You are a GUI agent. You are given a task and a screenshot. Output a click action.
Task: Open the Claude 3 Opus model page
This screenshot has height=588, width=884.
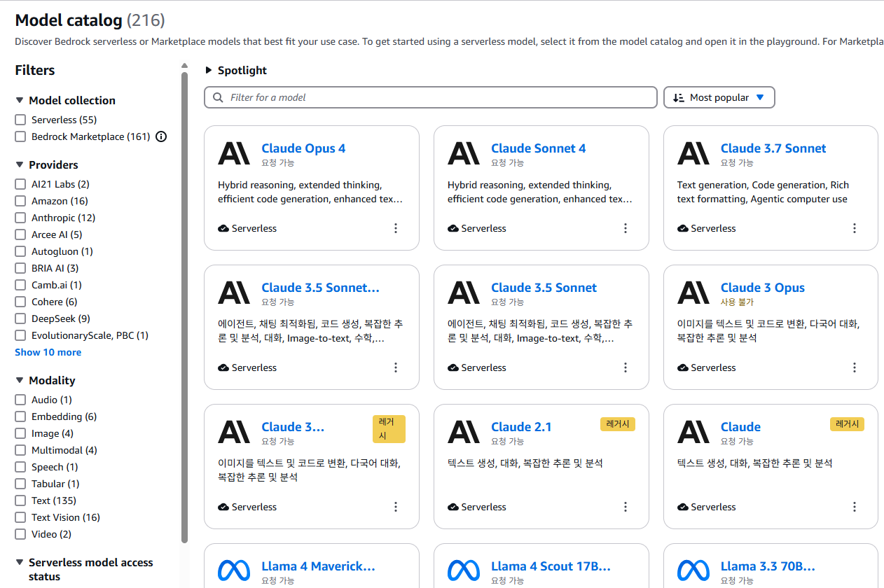(x=763, y=288)
